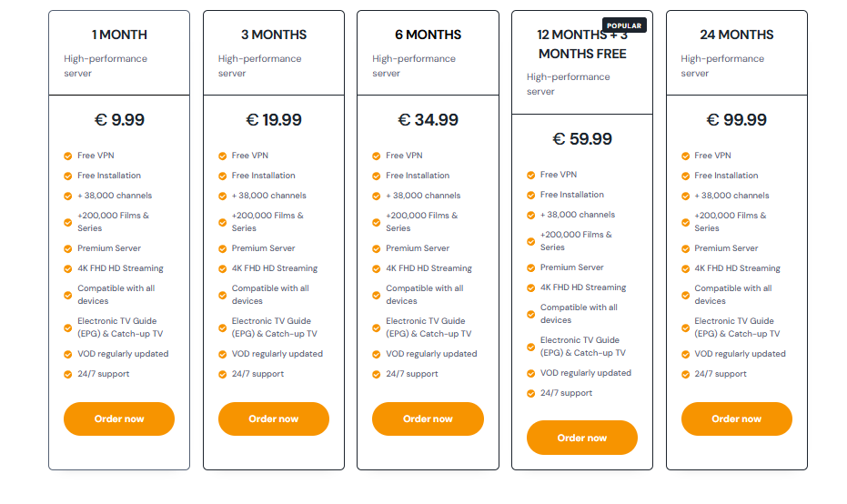Click the 3 MONTHS plan title

tap(273, 35)
